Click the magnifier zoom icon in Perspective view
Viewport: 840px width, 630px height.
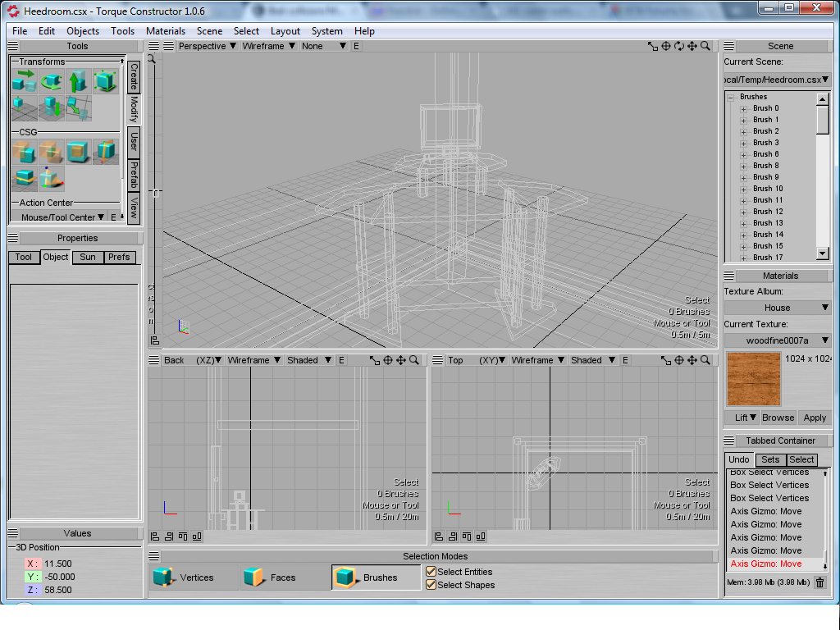pos(705,47)
